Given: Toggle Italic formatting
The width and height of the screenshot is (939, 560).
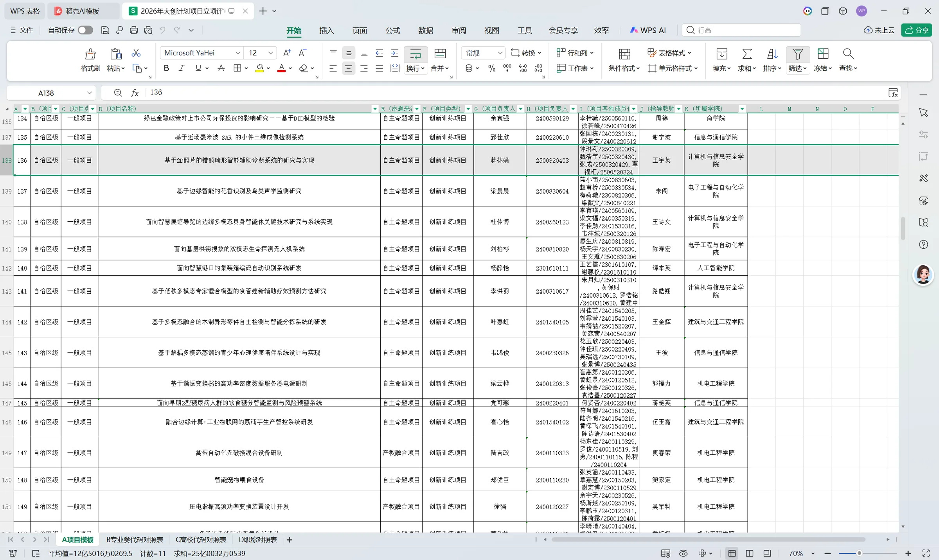Looking at the screenshot, I should (x=182, y=68).
